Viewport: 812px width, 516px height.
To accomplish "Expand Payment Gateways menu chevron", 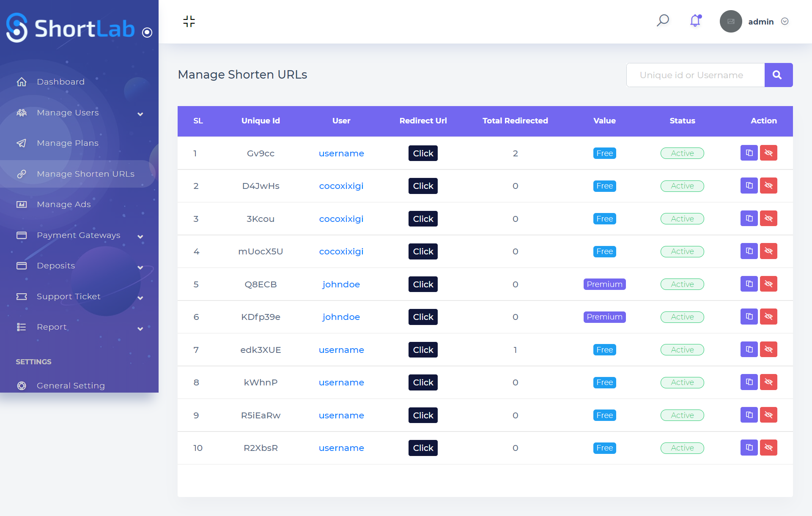I will 140,237.
